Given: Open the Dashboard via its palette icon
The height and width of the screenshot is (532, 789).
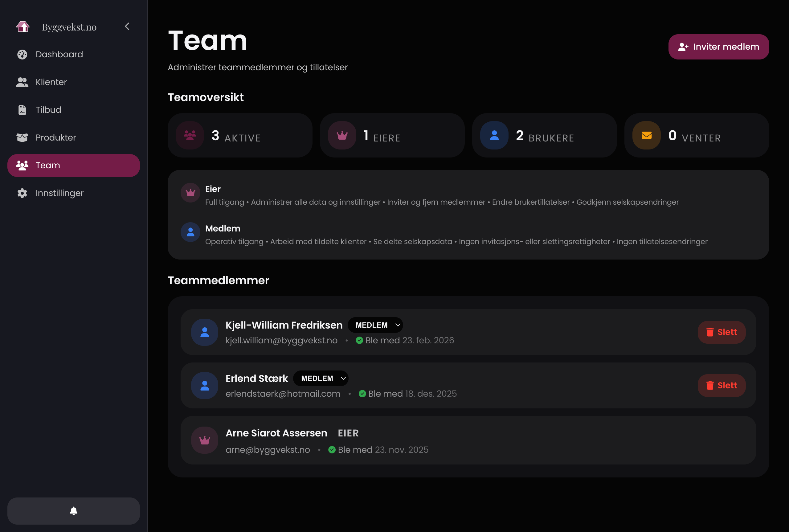Looking at the screenshot, I should click(22, 54).
